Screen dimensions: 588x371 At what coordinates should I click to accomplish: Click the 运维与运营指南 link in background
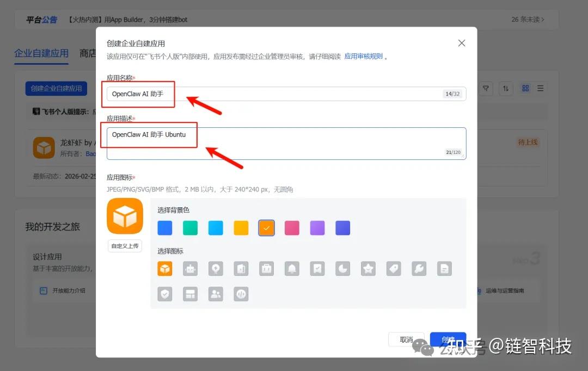(x=505, y=291)
